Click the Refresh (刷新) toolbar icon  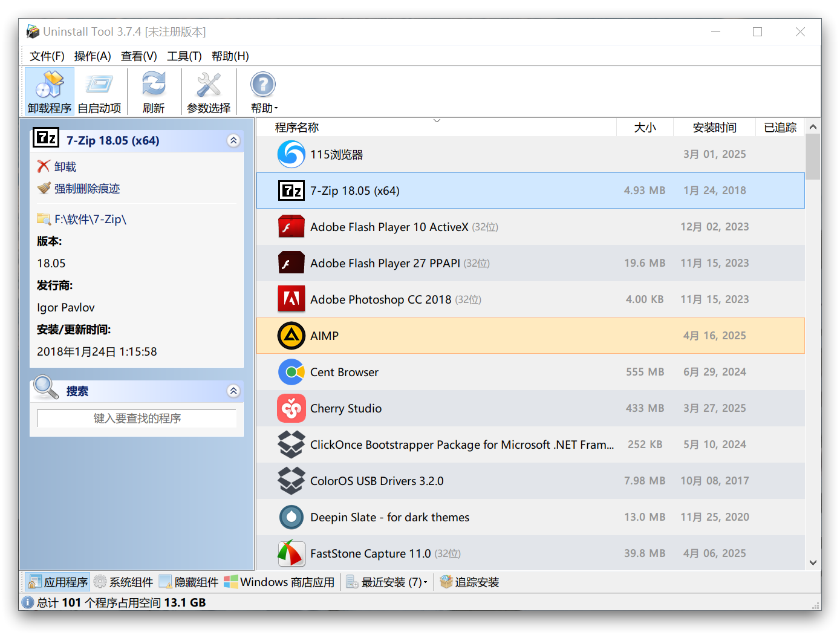click(154, 85)
